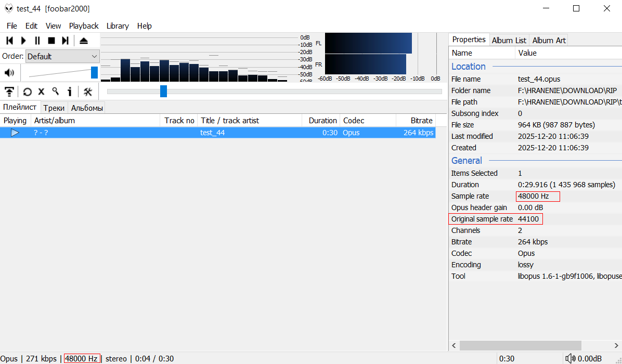The height and width of the screenshot is (364, 622).
Task: Open the Library menu
Action: tap(118, 26)
